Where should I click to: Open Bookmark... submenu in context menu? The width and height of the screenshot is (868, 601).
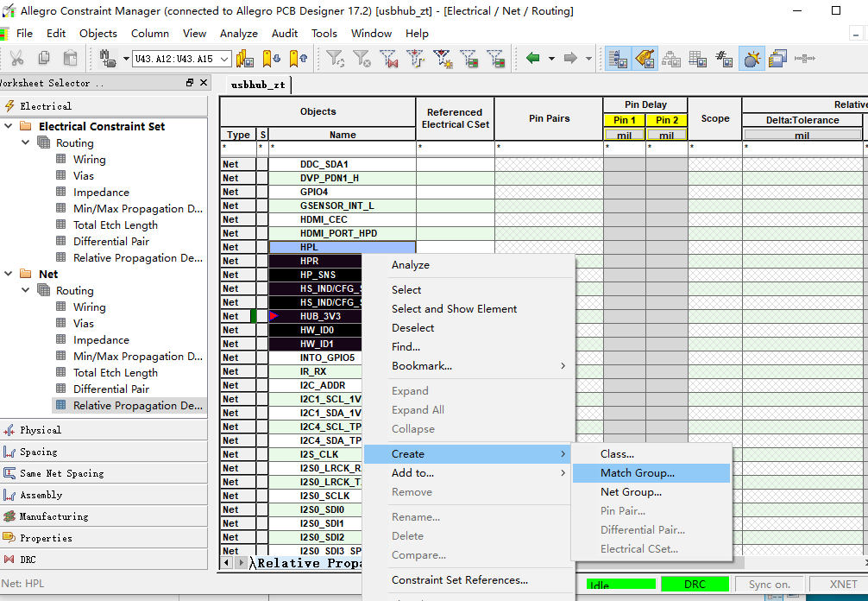[469, 365]
